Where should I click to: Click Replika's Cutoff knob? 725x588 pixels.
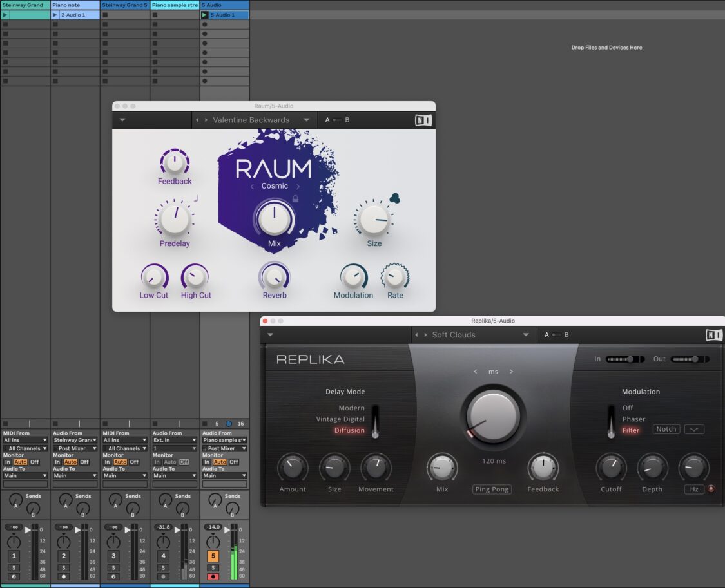(610, 467)
